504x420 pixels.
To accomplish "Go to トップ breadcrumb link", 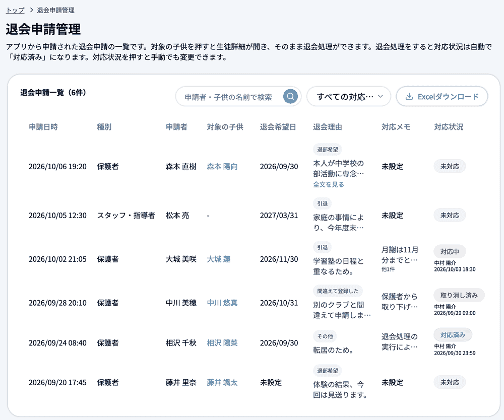I will [15, 10].
